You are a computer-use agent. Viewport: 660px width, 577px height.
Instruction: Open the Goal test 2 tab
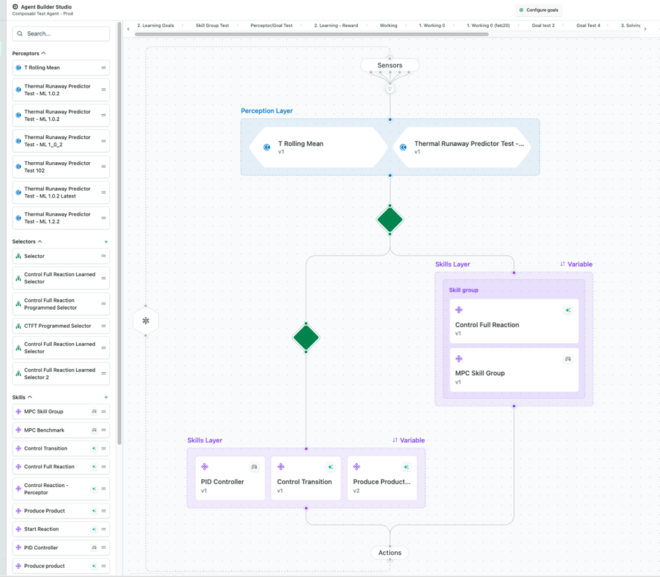(x=540, y=25)
